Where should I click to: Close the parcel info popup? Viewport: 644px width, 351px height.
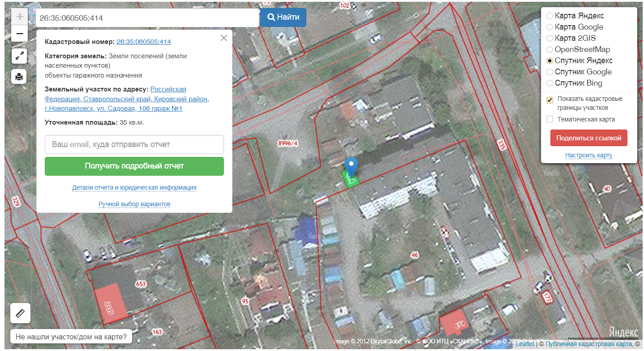(224, 38)
